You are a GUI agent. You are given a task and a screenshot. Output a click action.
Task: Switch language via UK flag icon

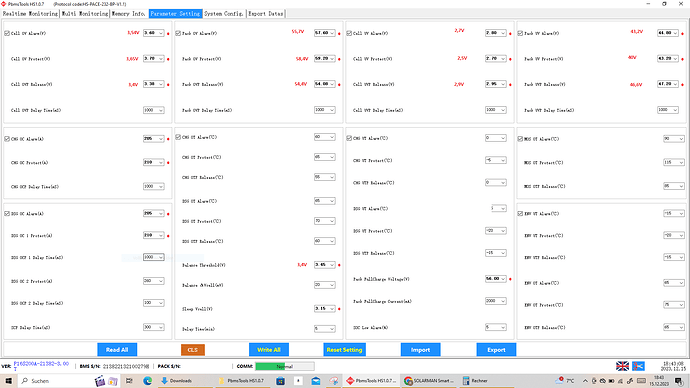622,366
